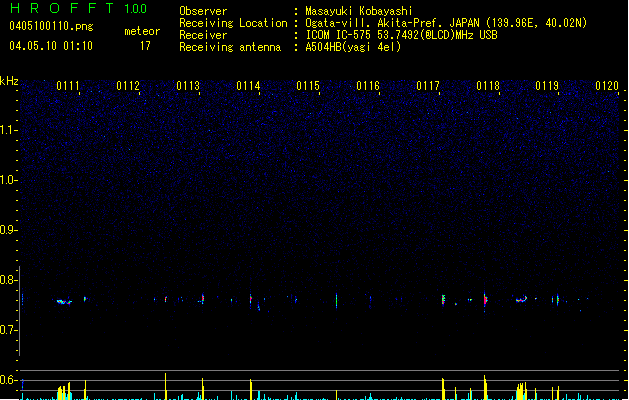This screenshot has height=400, width=629.
Task: Click the 0117 time axis label
Action: pos(428,86)
